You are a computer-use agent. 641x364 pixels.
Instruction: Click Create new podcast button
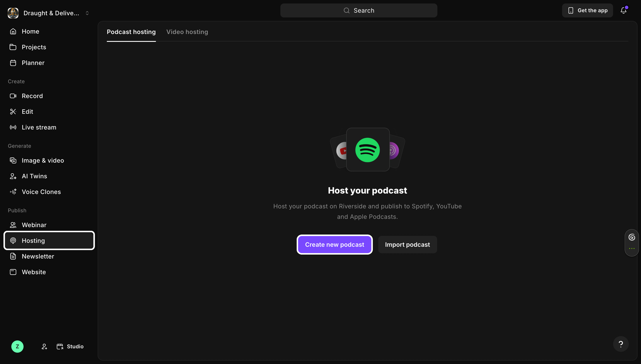(x=334, y=245)
